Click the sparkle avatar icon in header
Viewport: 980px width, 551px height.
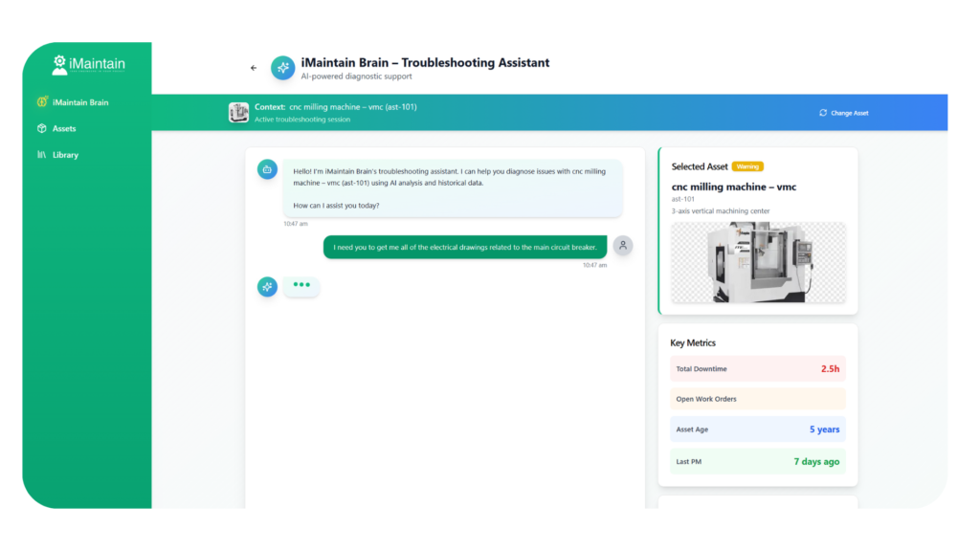282,68
